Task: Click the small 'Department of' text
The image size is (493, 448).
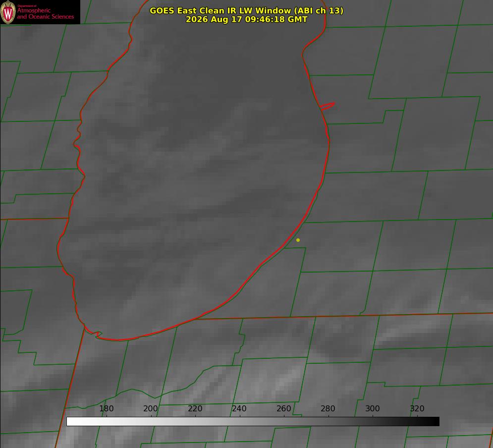Action: (27, 6)
